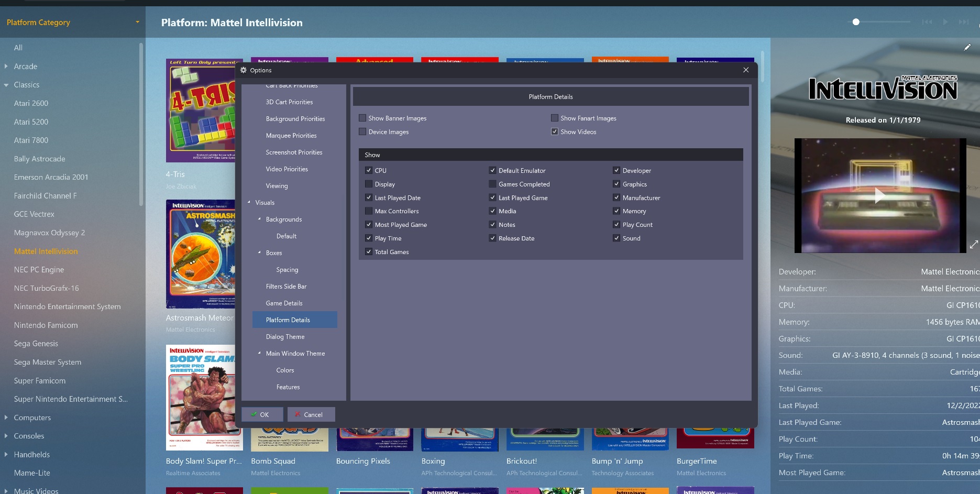Viewport: 980px width, 494px height.
Task: Uncheck the Play Count checkbox
Action: click(616, 225)
